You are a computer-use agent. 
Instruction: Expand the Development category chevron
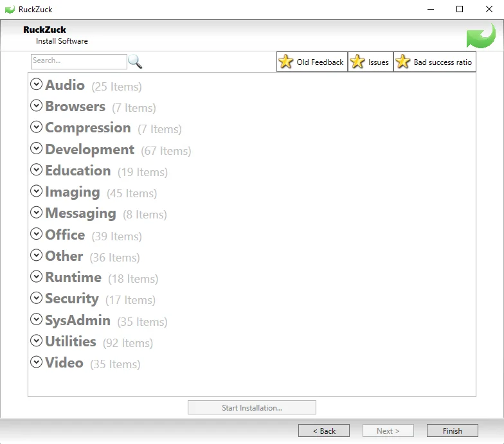point(37,148)
